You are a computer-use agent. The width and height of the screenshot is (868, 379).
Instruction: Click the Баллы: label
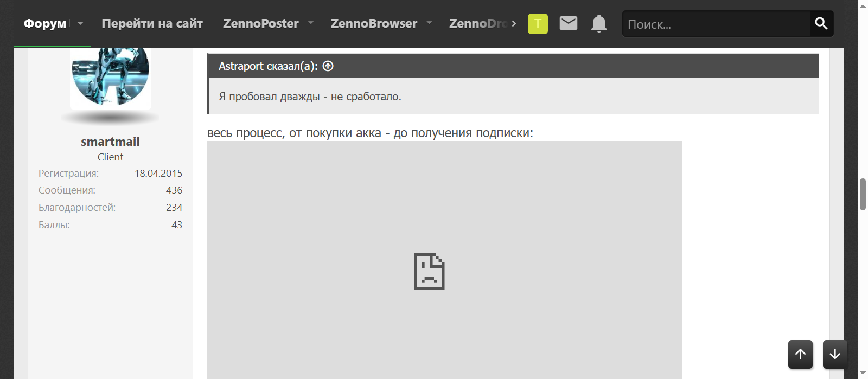[54, 225]
